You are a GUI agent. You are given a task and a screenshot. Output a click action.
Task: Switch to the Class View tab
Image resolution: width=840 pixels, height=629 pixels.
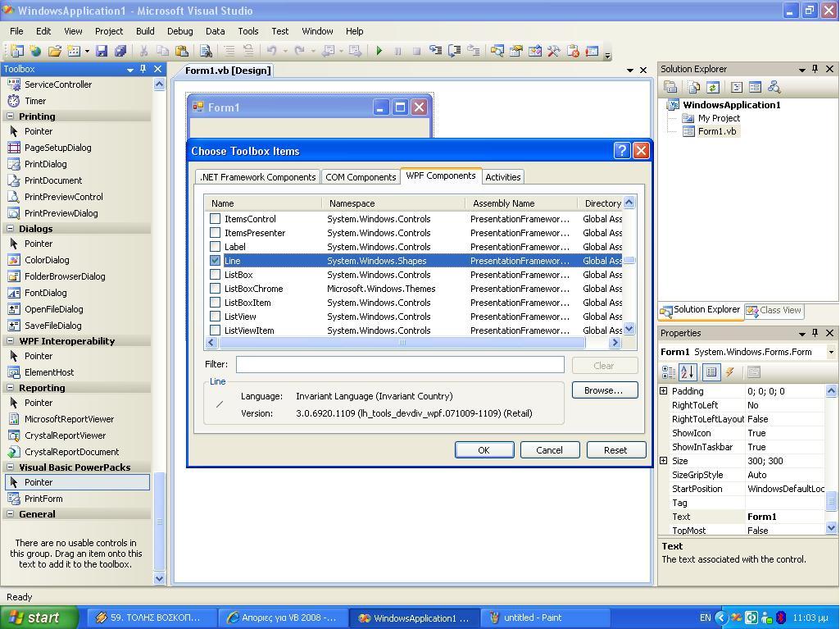[x=774, y=311]
